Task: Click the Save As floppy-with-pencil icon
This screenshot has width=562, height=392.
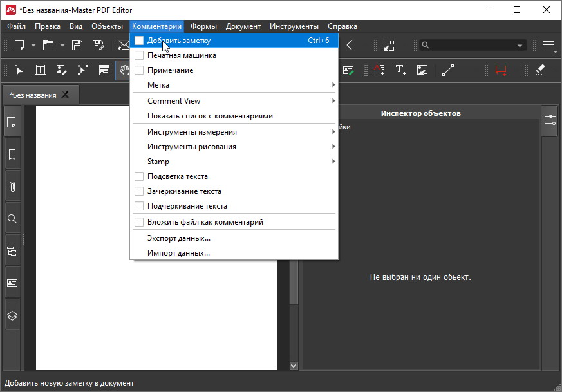Action: [x=98, y=46]
